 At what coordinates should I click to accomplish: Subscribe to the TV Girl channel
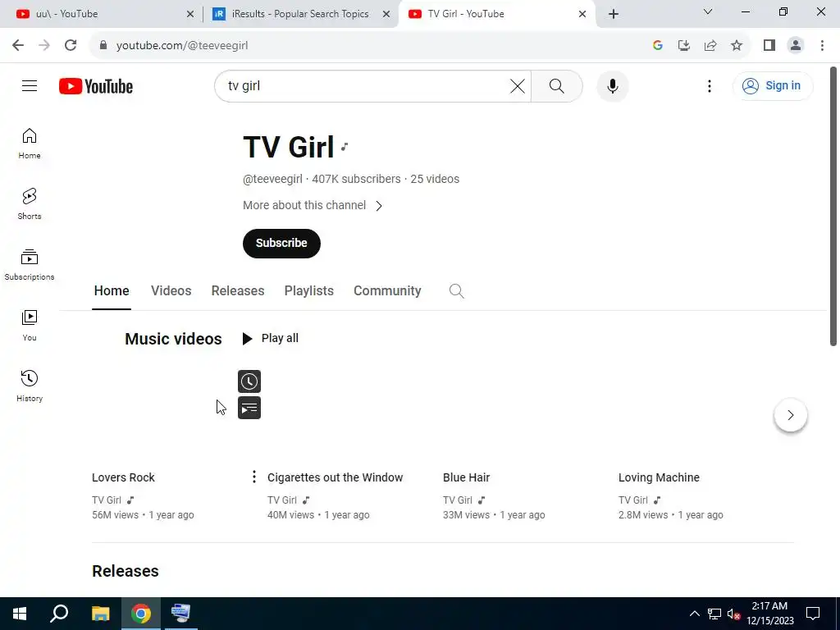[282, 243]
